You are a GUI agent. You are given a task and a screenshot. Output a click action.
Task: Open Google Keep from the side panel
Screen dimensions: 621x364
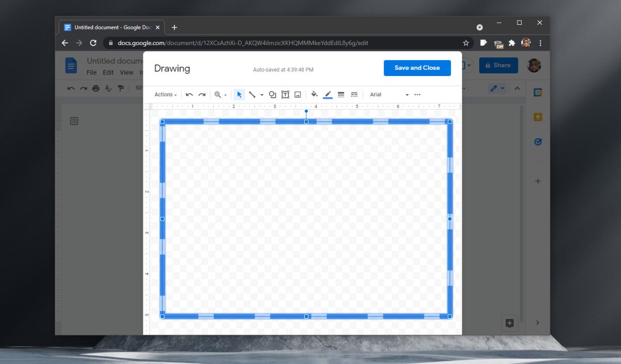[537, 117]
